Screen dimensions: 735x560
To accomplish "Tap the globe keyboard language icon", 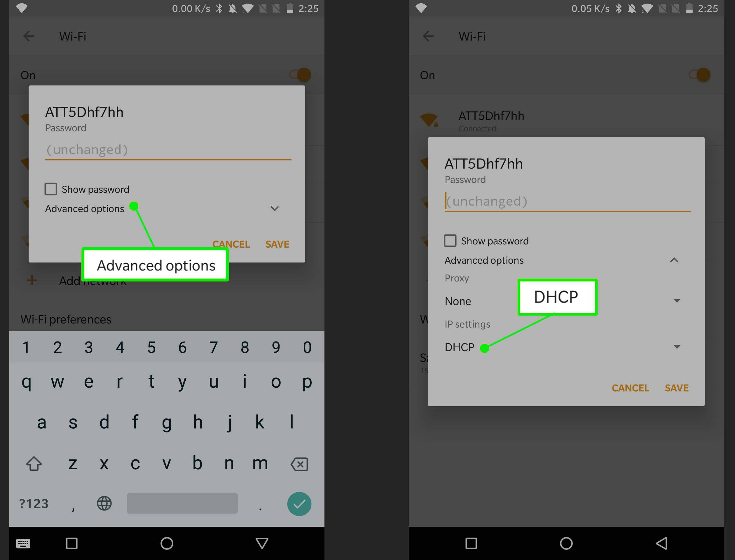I will pyautogui.click(x=104, y=502).
